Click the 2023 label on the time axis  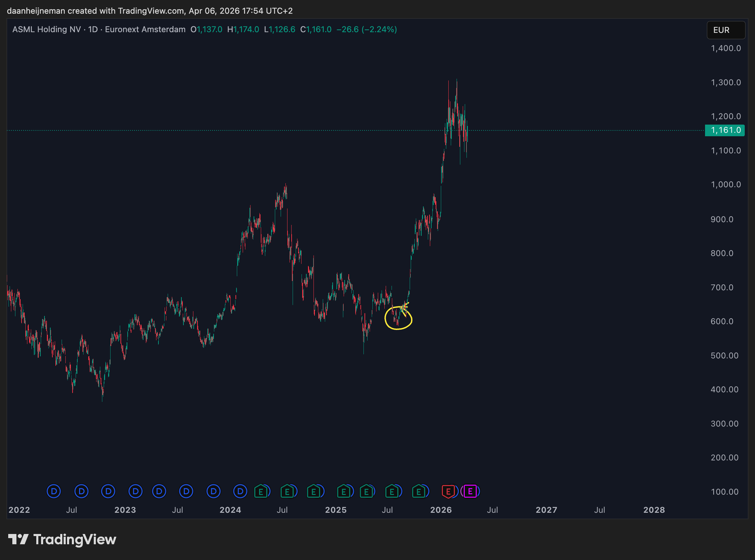(125, 510)
